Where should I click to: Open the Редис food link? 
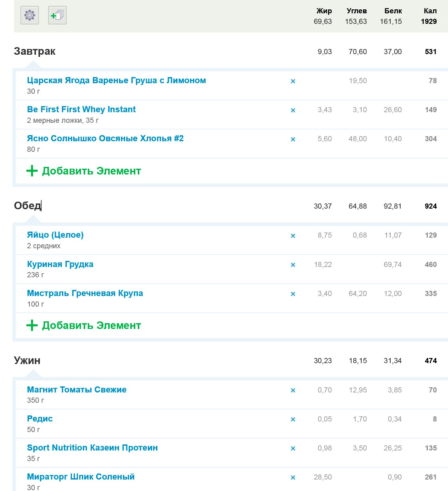pos(40,418)
